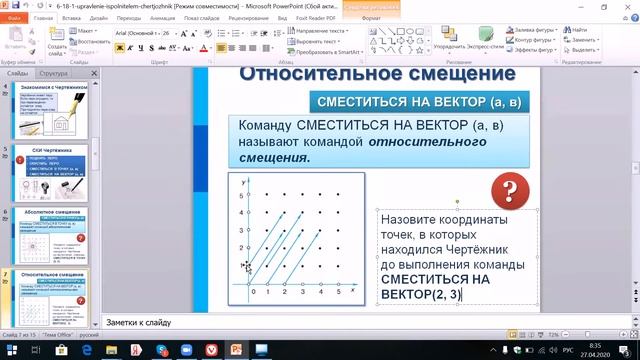The width and height of the screenshot is (640, 360).
Task: Select the Format Painter brush
Action: pyautogui.click(x=32, y=52)
